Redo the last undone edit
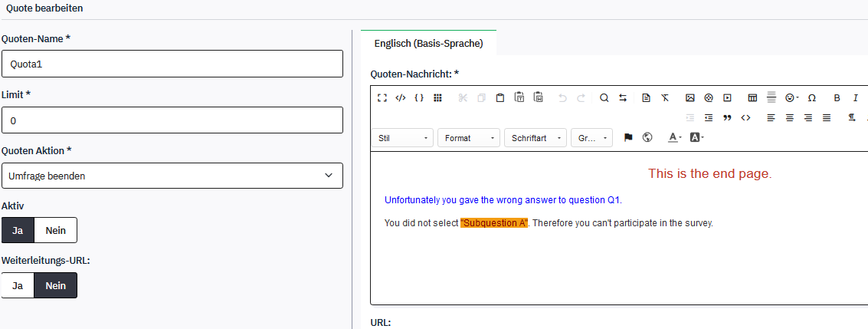Screen dimensions: 868x329 pos(581,97)
